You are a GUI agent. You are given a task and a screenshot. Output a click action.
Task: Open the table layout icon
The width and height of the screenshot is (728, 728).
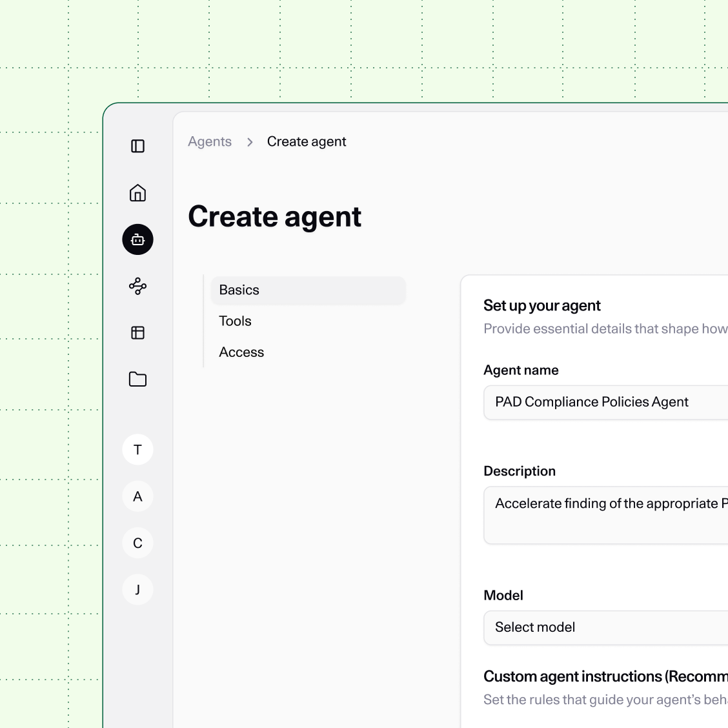point(137,332)
